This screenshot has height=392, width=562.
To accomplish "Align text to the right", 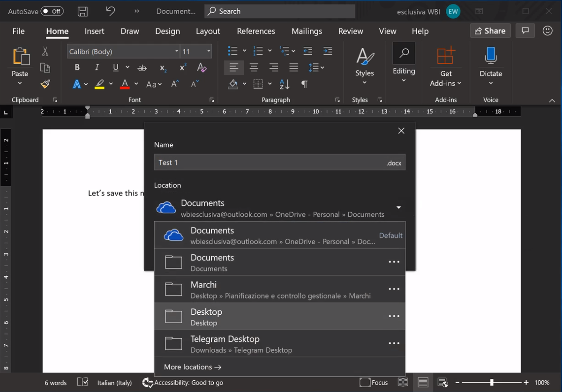I will (274, 67).
